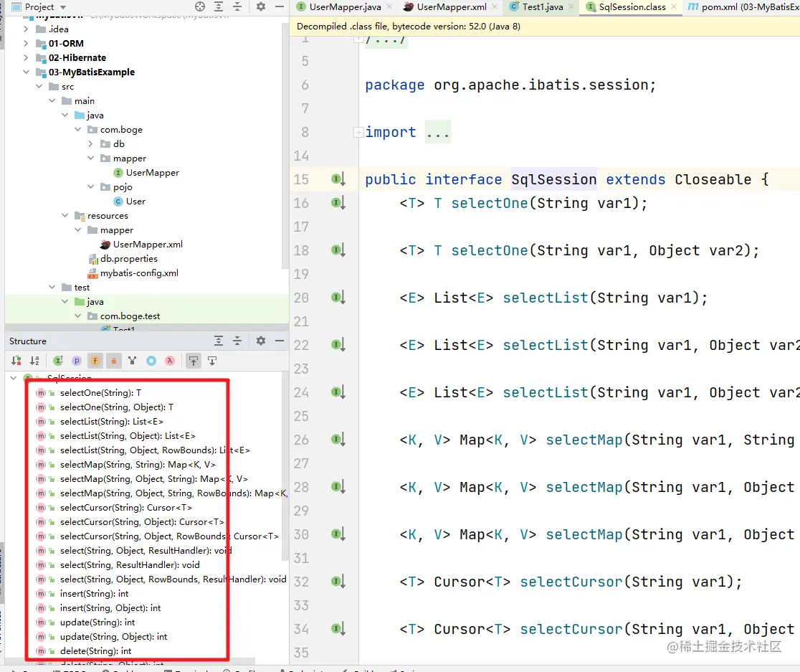The height and width of the screenshot is (672, 800).
Task: Switch to the UserMapper.xml tab
Action: 452,7
